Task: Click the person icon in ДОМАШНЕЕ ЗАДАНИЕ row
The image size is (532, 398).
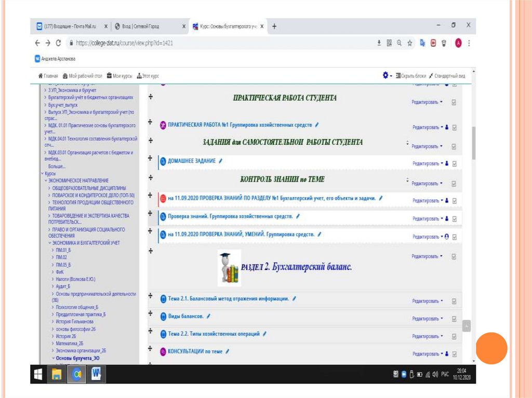Action: pyautogui.click(x=447, y=163)
